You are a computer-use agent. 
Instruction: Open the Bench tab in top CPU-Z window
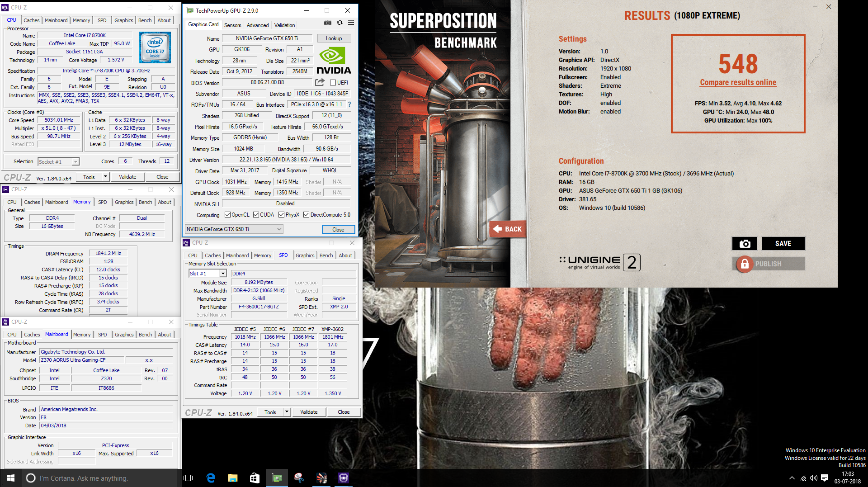(x=145, y=20)
